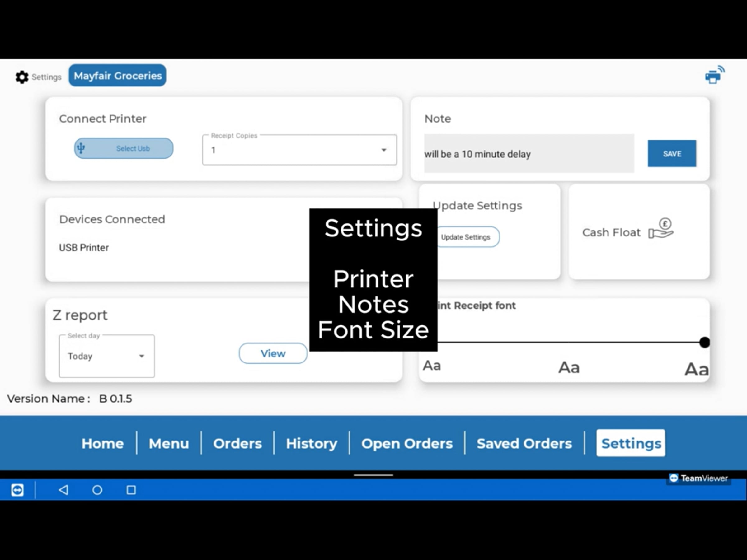The image size is (747, 560).
Task: Click the Settings gear icon
Action: [x=22, y=77]
